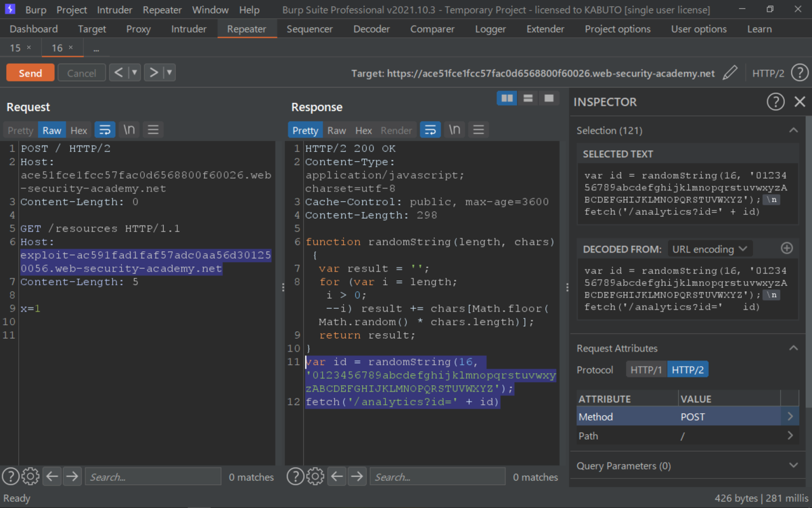Toggle word wrap in the Response panel

tap(430, 130)
